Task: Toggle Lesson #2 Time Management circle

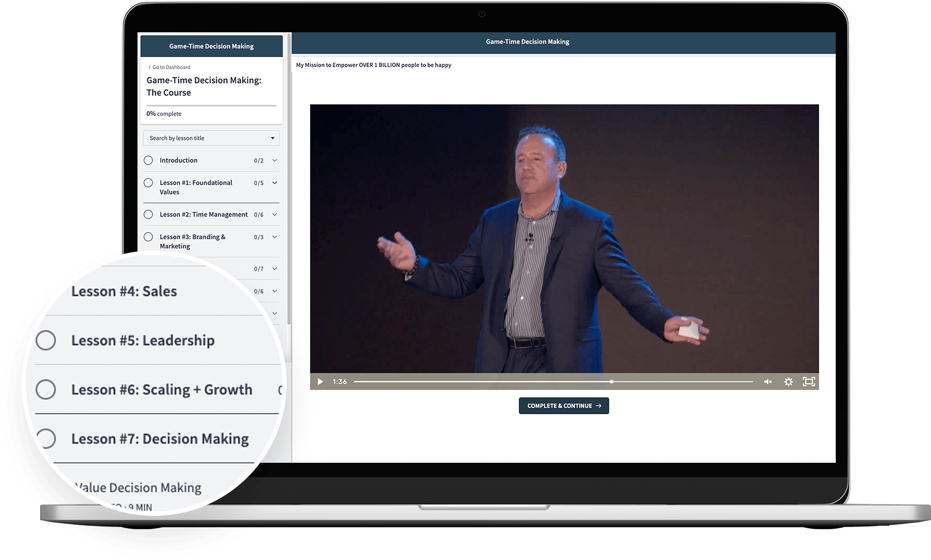Action: coord(148,214)
